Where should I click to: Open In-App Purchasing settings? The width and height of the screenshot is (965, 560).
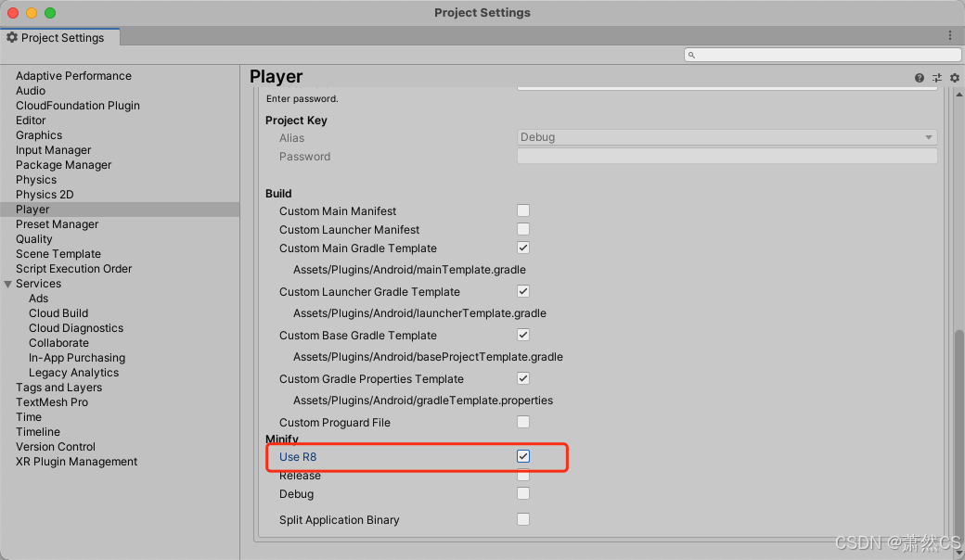(x=77, y=358)
